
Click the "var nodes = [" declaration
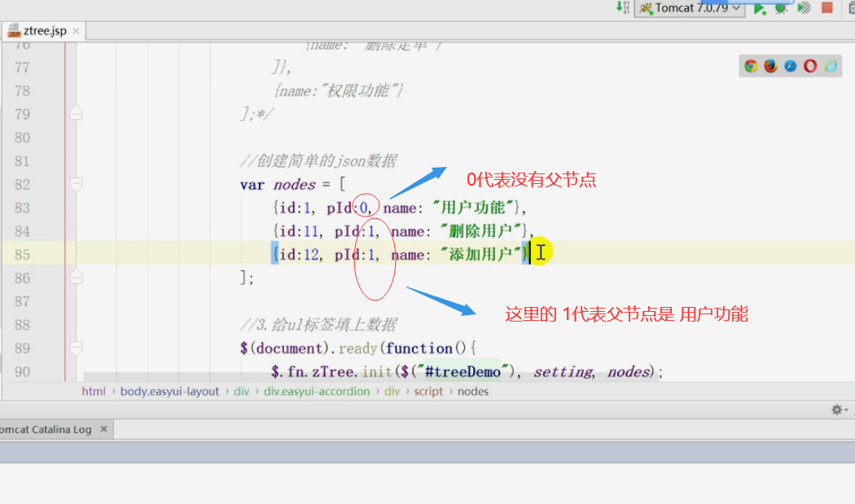[x=293, y=184]
